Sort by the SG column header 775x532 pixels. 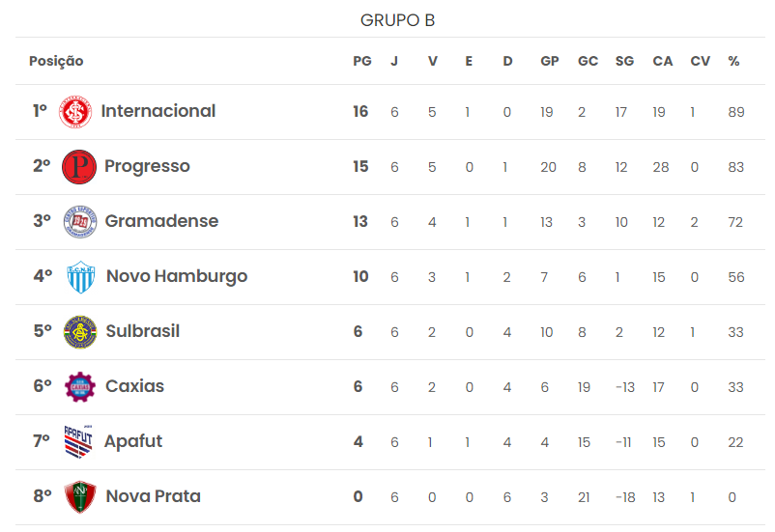point(625,61)
